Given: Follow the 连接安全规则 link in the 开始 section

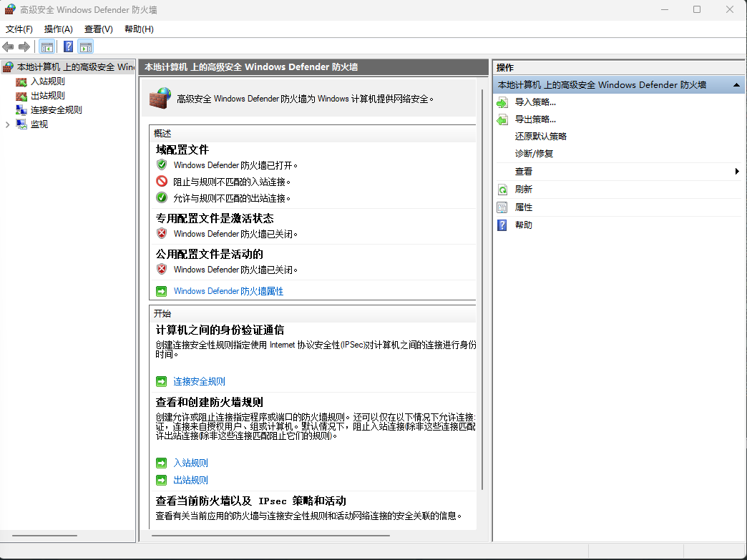Looking at the screenshot, I should click(199, 381).
